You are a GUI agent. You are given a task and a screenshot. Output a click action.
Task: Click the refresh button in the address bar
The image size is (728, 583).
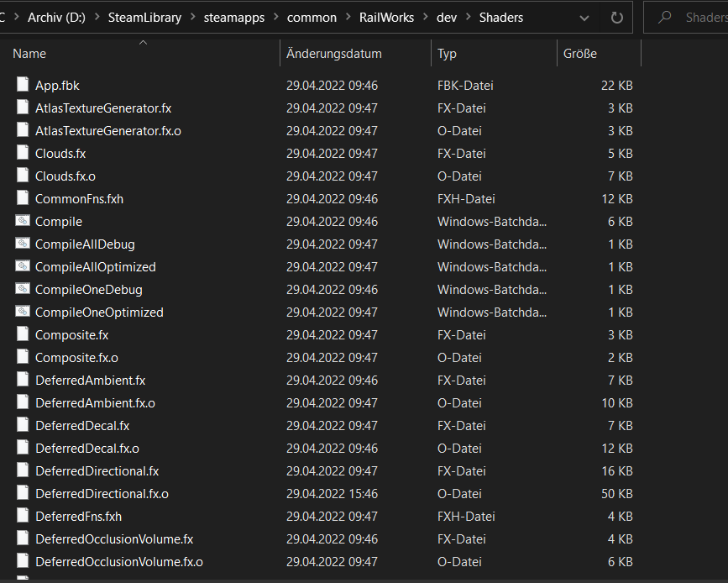tap(617, 18)
